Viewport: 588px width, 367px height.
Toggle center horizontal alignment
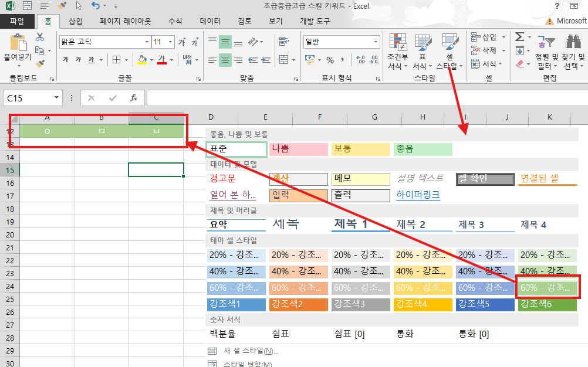tap(225, 60)
